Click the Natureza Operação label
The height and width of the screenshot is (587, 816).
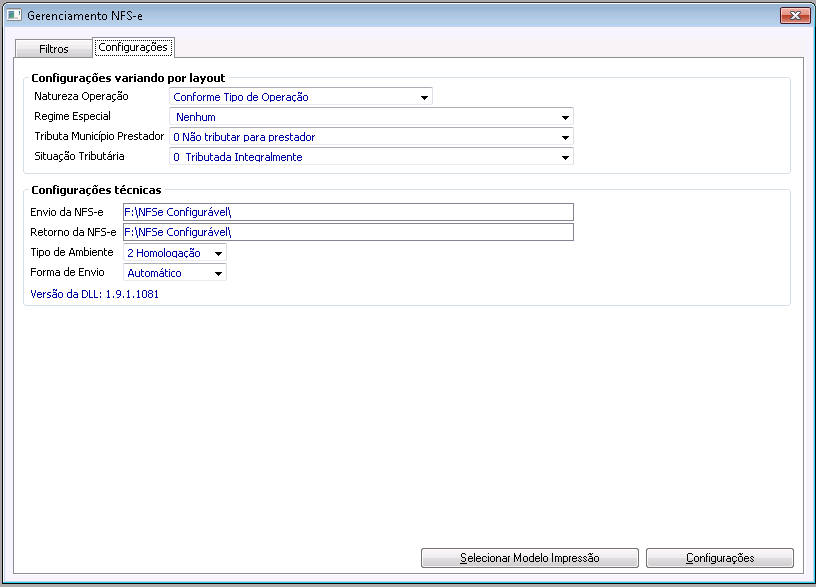[x=81, y=97]
